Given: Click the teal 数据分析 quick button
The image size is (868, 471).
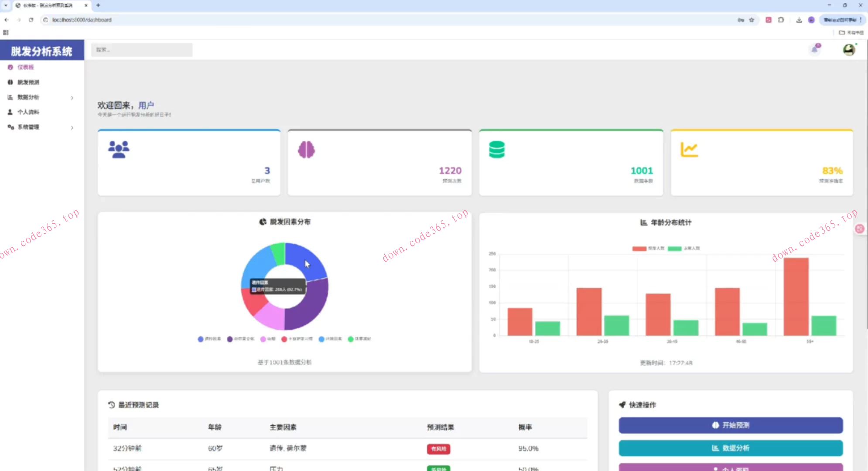Looking at the screenshot, I should (x=731, y=448).
